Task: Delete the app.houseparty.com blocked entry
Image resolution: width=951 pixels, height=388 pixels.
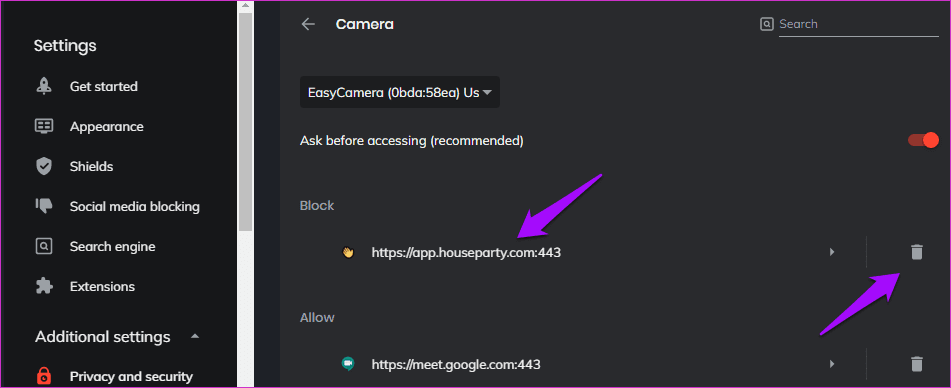Action: pos(916,252)
